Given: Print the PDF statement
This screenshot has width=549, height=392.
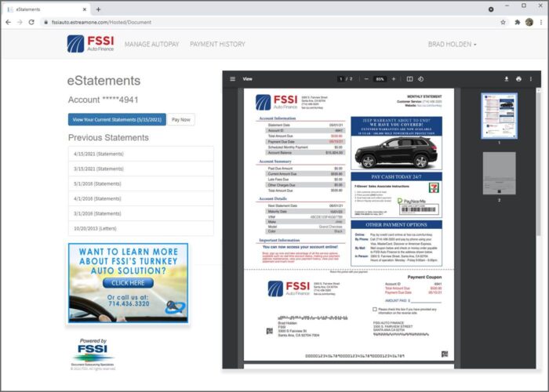Looking at the screenshot, I should [x=518, y=78].
